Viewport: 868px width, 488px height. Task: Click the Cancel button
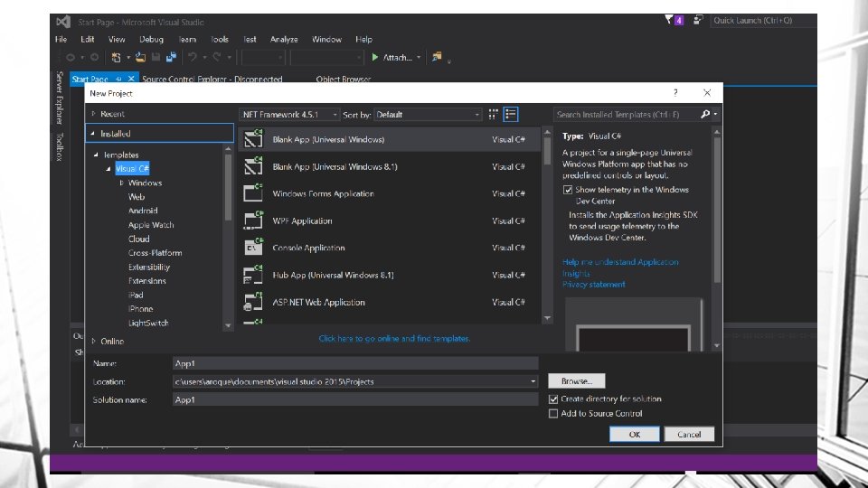pos(689,435)
